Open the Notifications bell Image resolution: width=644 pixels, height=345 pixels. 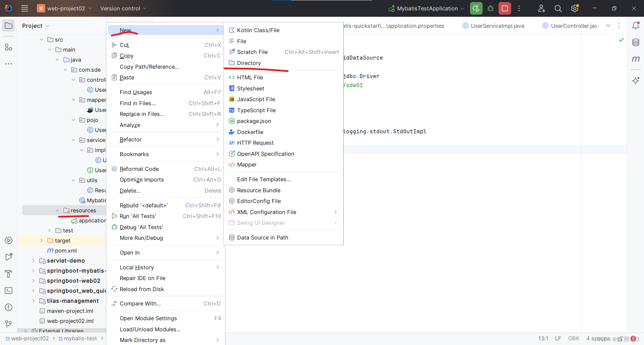coord(636,25)
